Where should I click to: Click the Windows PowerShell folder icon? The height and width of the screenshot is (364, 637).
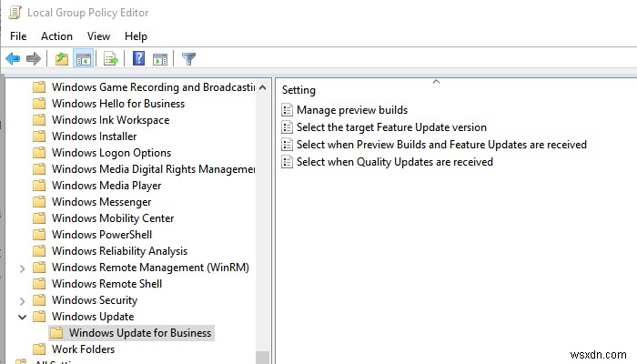39,235
